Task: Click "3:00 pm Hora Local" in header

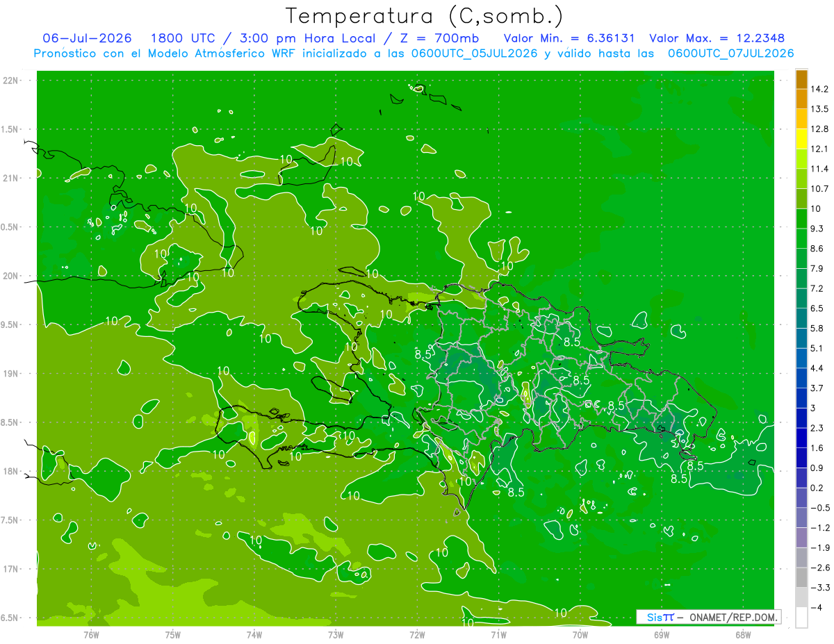Action: pos(307,38)
